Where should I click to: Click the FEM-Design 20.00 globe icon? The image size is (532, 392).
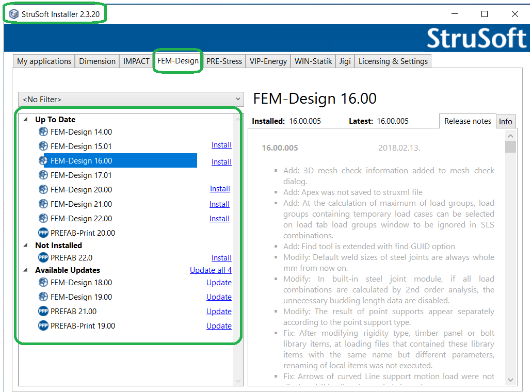(x=43, y=189)
